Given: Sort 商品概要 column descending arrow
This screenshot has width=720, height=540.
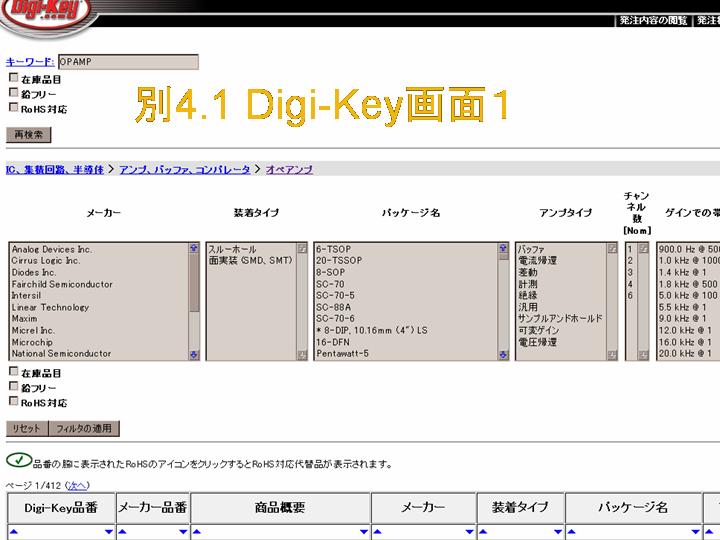Looking at the screenshot, I should [364, 532].
